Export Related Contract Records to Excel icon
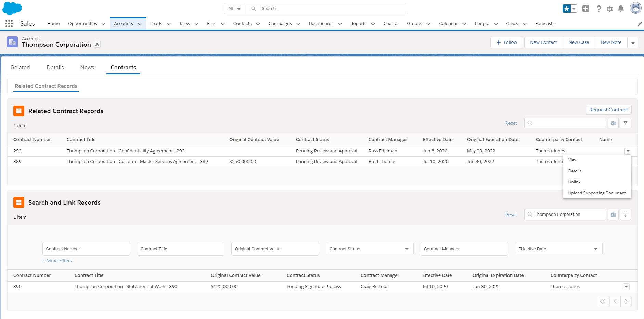The image size is (644, 319). click(x=613, y=123)
